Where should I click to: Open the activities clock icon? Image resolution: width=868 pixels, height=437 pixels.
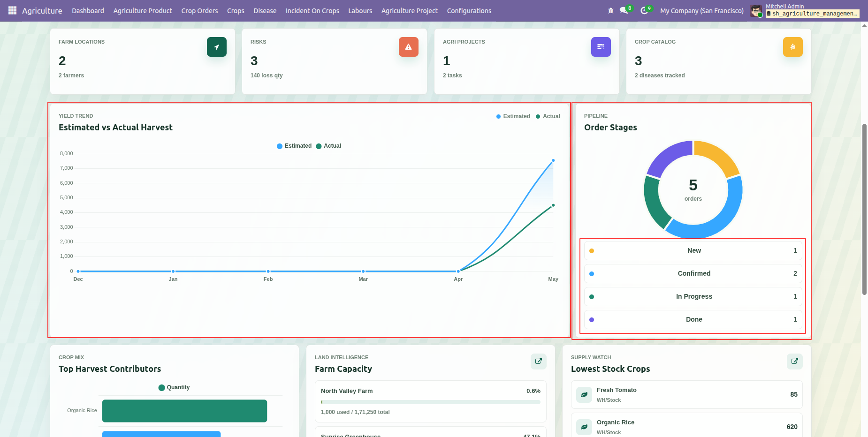644,10
